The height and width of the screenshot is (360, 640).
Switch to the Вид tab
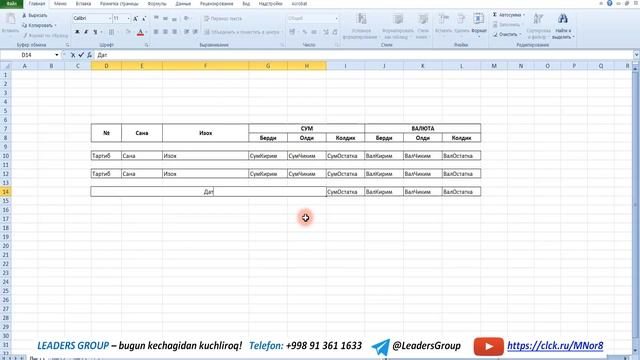[246, 4]
